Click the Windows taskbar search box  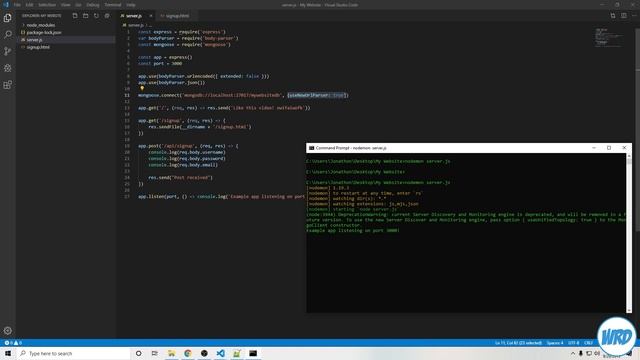pos(73,353)
